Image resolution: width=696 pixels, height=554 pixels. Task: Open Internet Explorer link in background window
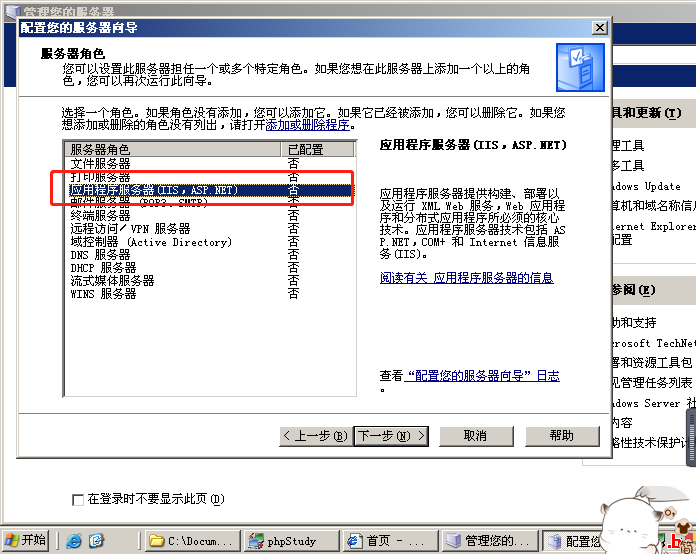[x=654, y=226]
